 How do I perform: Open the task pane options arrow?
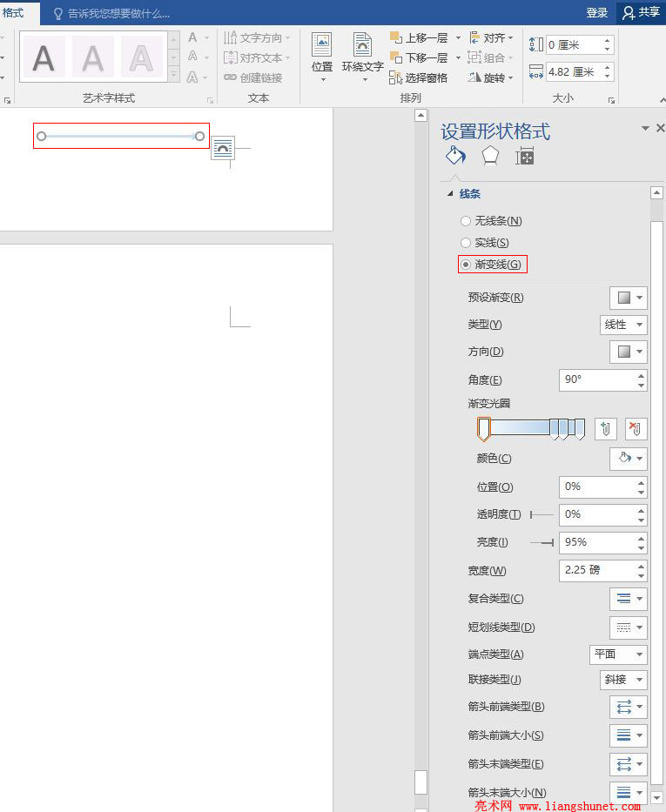[645, 128]
